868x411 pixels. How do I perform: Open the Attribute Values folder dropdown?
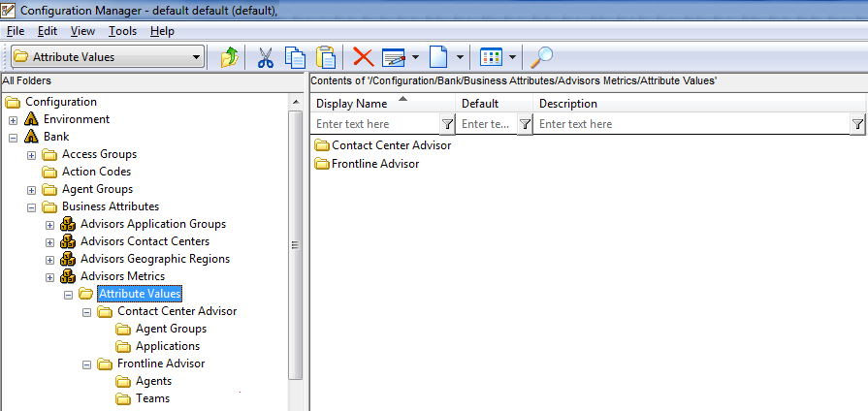click(197, 57)
